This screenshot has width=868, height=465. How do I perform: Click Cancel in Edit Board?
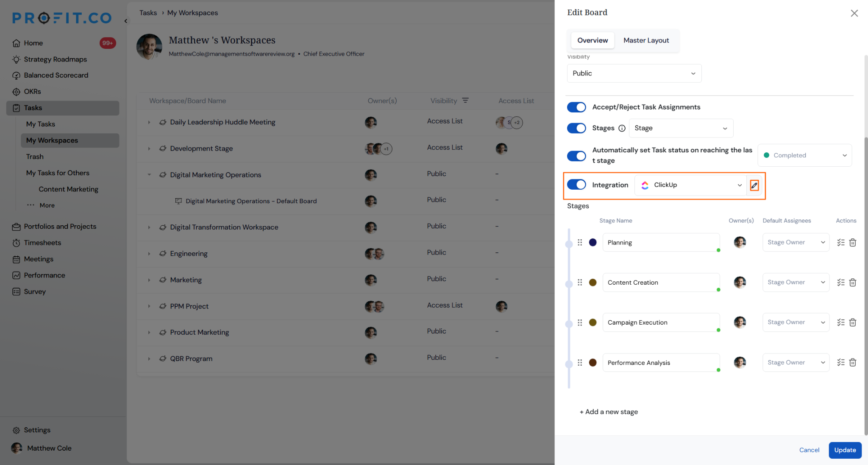pyautogui.click(x=809, y=450)
